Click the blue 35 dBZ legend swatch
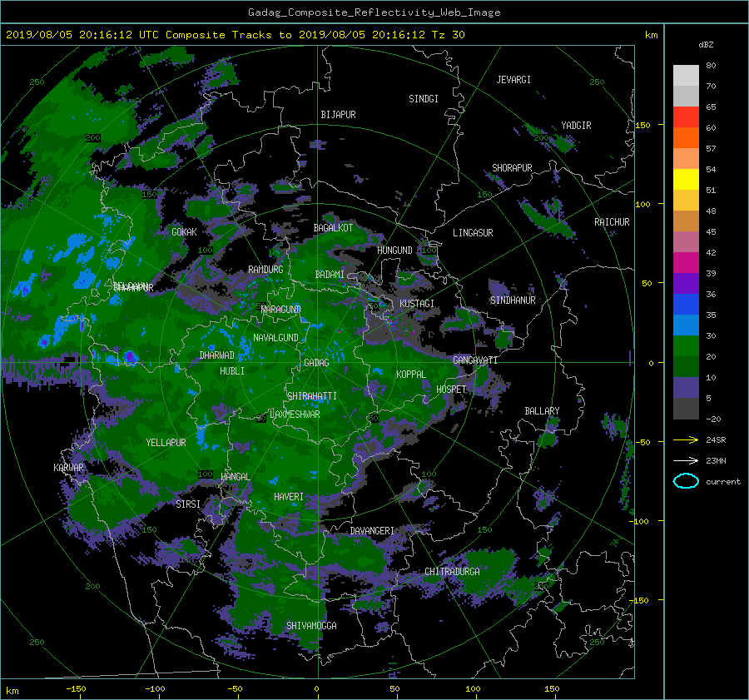The height and width of the screenshot is (700, 749). 686,304
